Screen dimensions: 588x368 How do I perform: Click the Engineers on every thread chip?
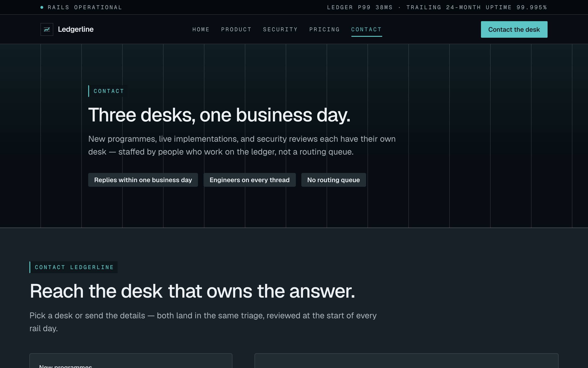[249, 180]
